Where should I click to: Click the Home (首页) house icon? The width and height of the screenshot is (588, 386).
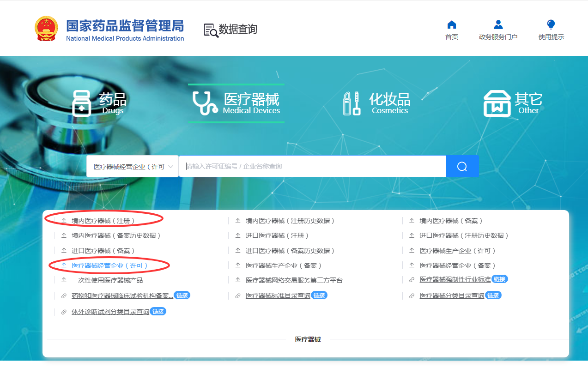click(x=452, y=25)
